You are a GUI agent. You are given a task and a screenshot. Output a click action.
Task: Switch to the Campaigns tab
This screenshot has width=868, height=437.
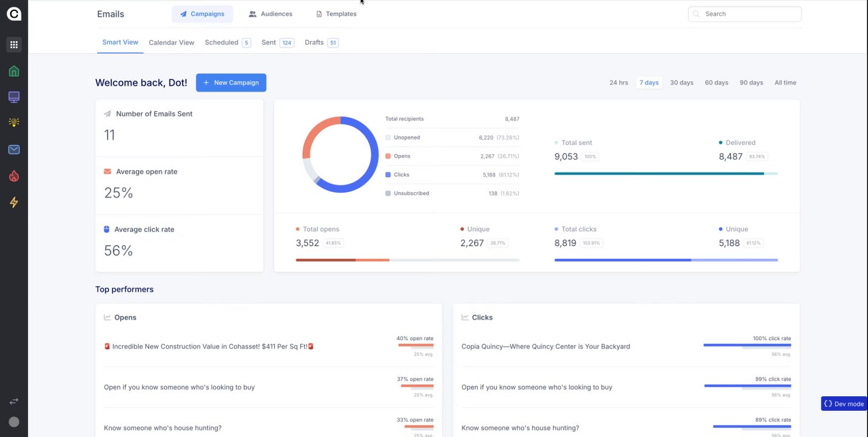coord(202,14)
